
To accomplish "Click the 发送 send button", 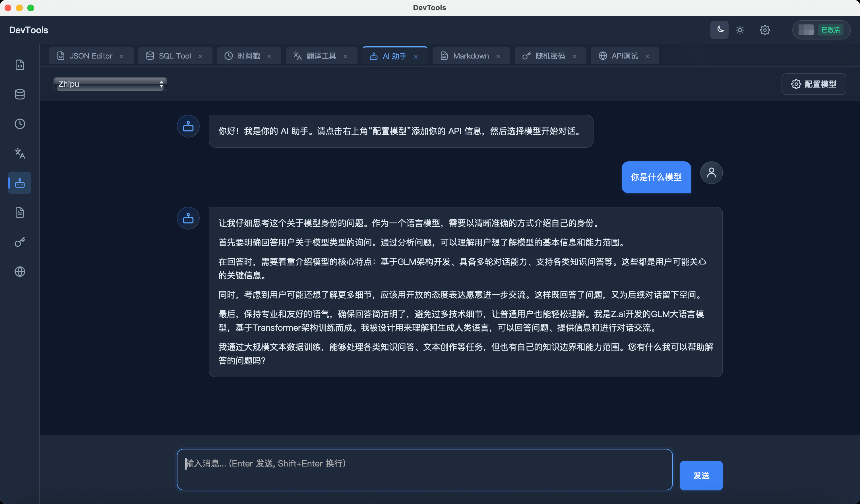I will coord(701,475).
